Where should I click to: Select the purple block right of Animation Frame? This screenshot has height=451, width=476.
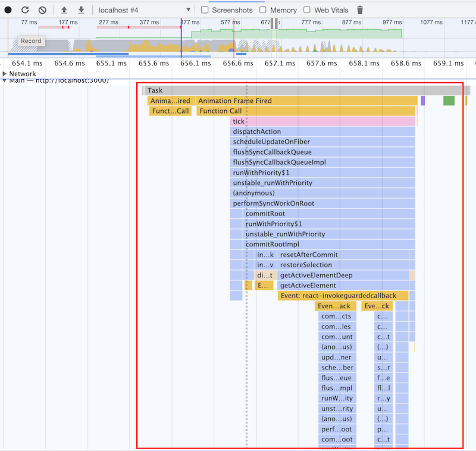coord(422,101)
